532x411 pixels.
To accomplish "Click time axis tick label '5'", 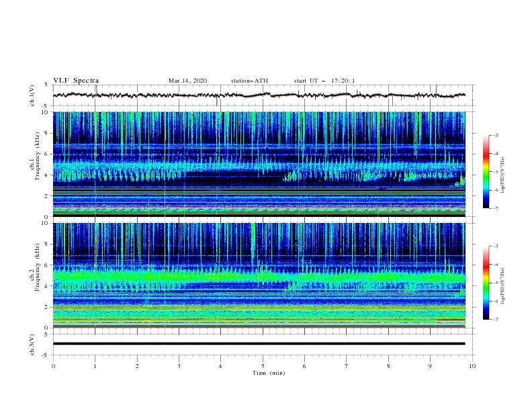I will pos(263,366).
